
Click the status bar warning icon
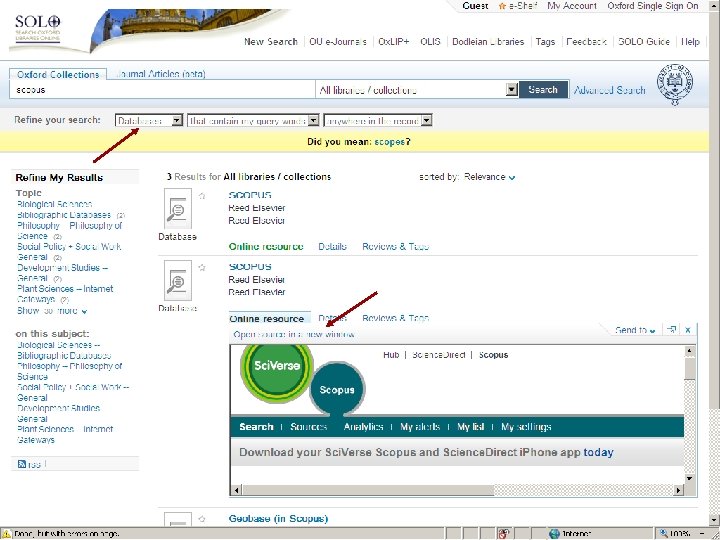[6, 534]
